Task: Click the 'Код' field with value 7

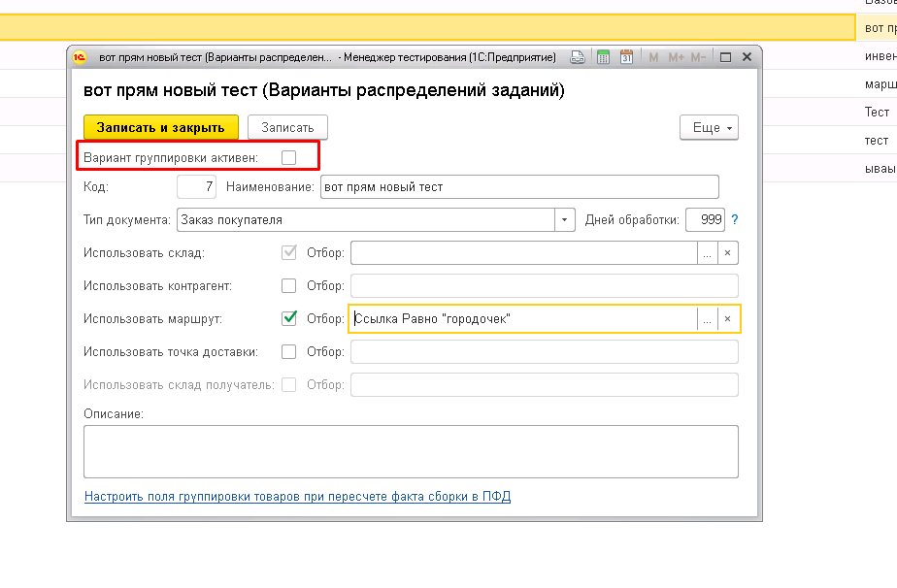Action: [x=197, y=187]
